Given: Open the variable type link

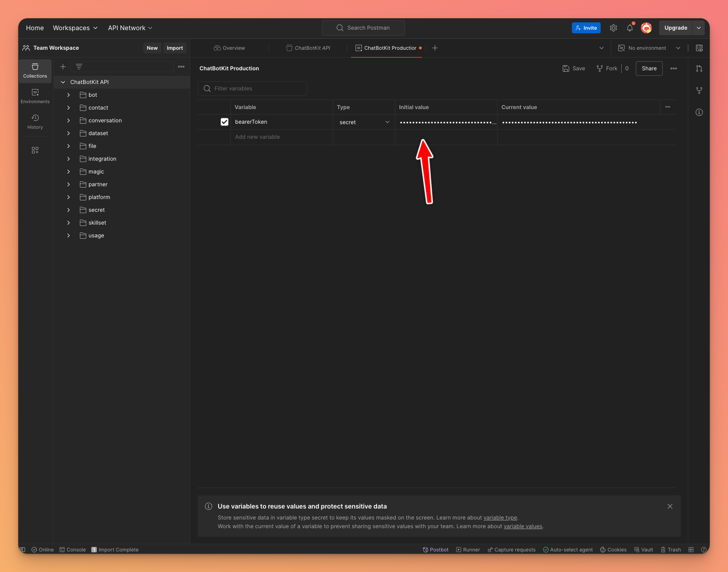Looking at the screenshot, I should click(500, 518).
